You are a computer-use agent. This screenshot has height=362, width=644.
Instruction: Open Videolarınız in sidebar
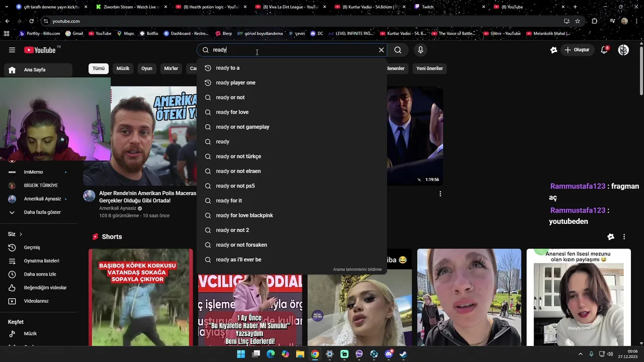click(x=38, y=301)
